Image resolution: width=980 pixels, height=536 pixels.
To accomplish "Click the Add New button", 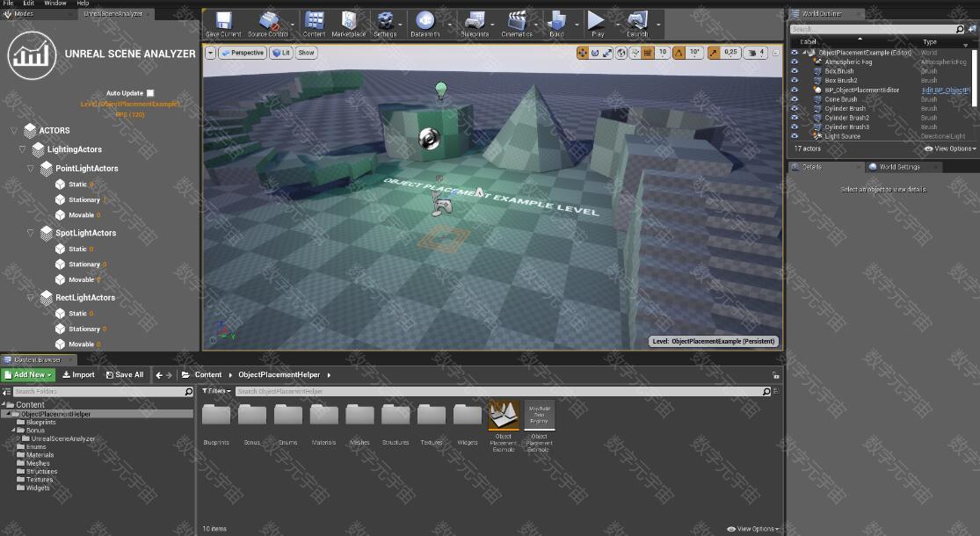I will (x=29, y=375).
